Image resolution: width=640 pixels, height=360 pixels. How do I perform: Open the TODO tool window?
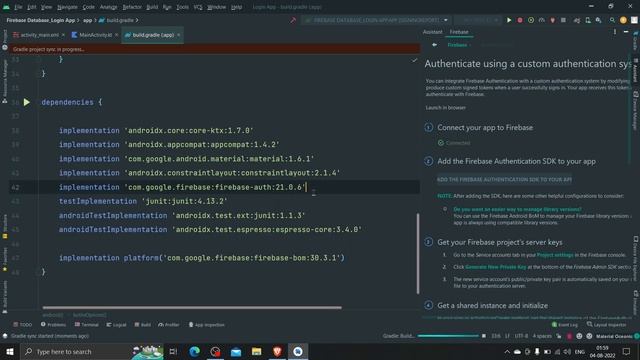[x=22, y=325]
